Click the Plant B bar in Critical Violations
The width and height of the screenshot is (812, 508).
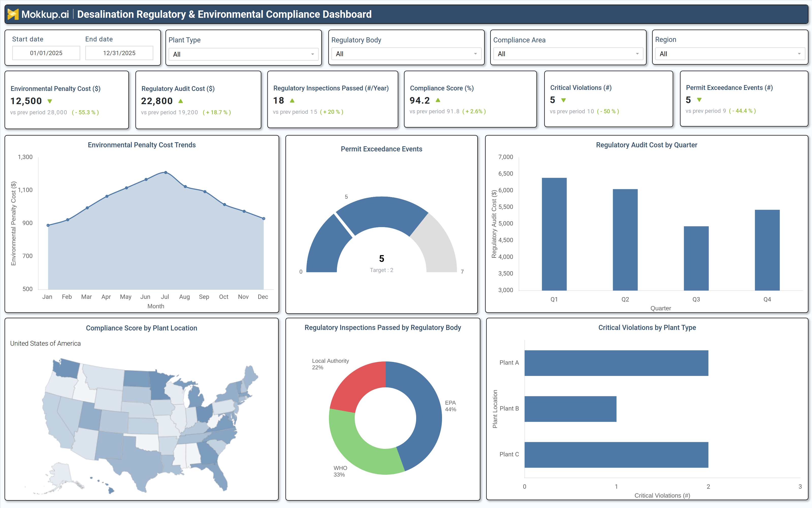(570, 409)
